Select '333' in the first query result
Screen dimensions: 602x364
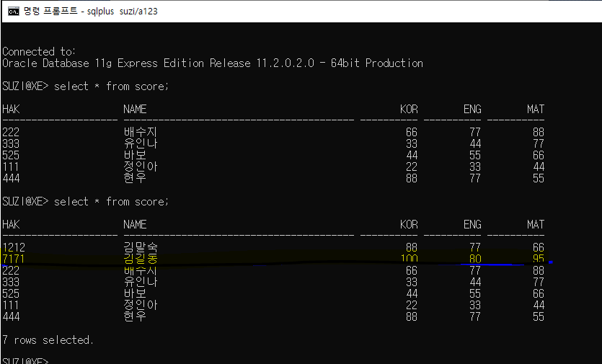[x=11, y=144]
